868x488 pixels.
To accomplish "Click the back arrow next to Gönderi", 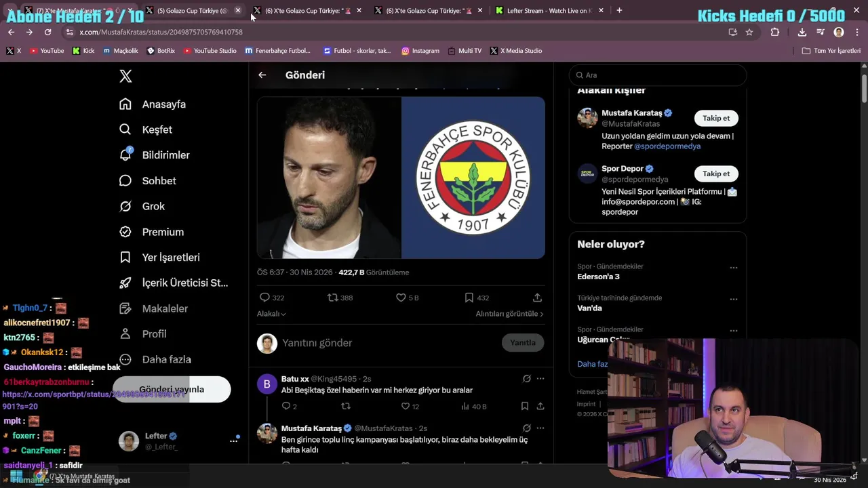I will 262,75.
